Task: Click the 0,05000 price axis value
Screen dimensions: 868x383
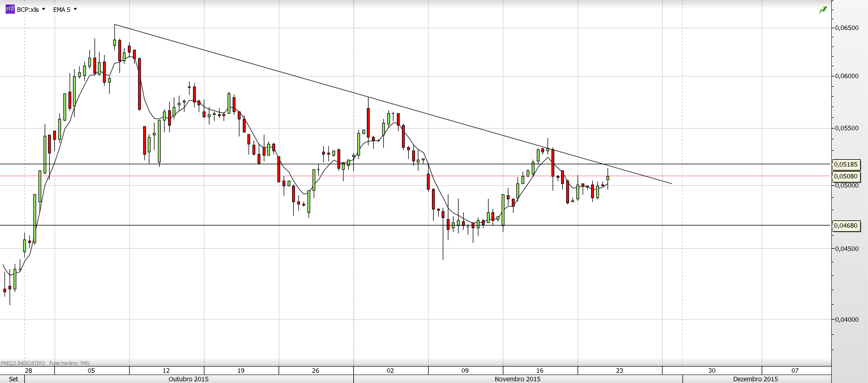Action: 847,185
